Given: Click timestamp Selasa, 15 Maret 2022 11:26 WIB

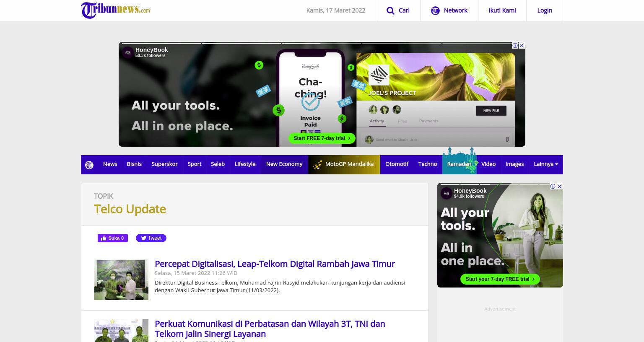Looking at the screenshot, I should pos(196,273).
